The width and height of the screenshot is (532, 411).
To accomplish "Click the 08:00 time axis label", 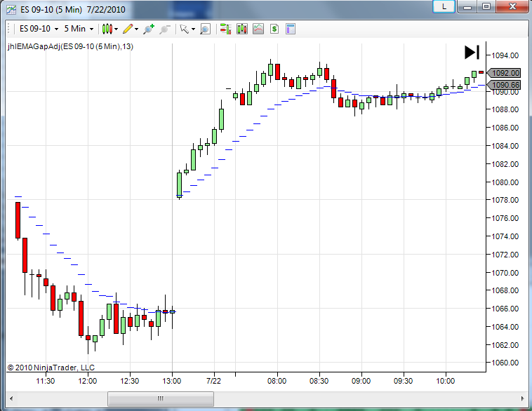I will (277, 381).
